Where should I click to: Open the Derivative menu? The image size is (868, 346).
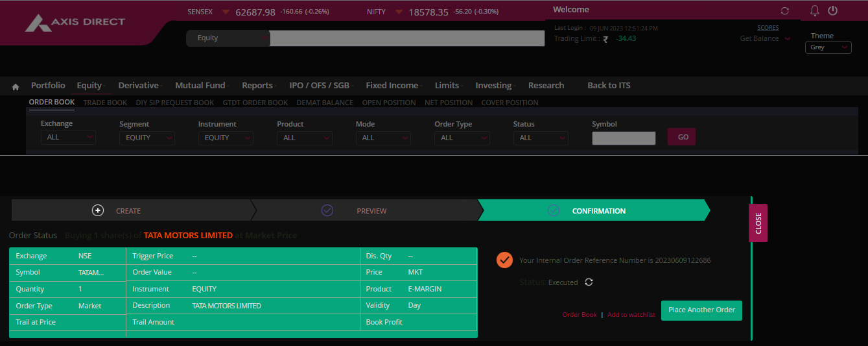tap(139, 86)
